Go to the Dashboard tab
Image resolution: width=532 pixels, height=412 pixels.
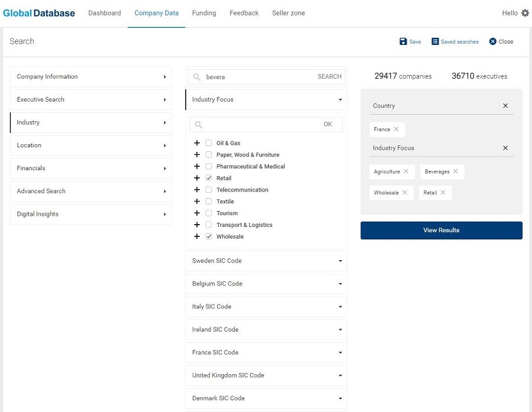tap(105, 13)
